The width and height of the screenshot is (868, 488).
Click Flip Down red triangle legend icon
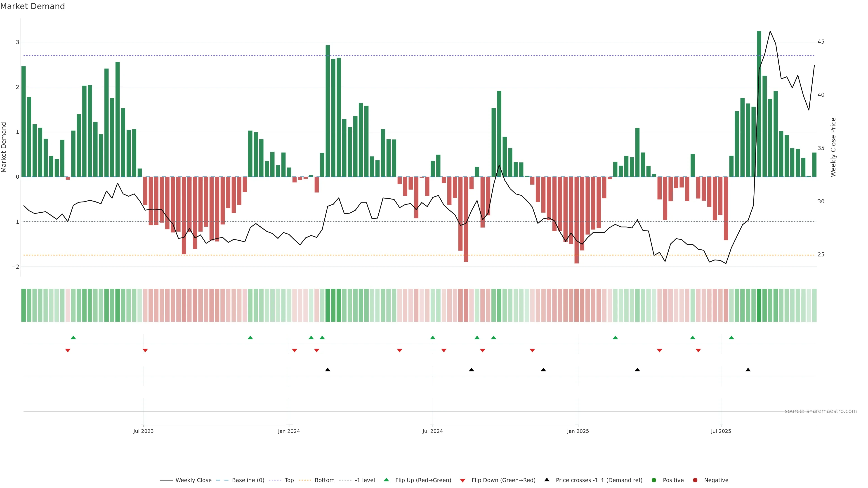pos(463,480)
